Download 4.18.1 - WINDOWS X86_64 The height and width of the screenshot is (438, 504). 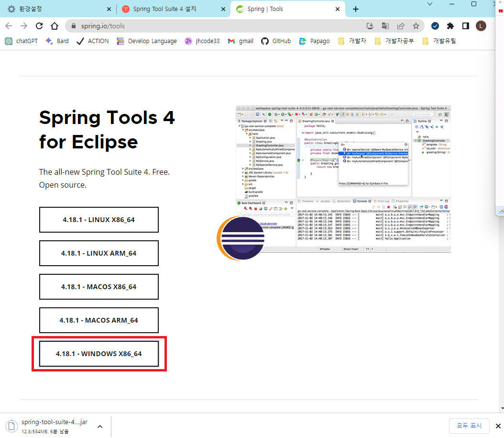coord(99,354)
